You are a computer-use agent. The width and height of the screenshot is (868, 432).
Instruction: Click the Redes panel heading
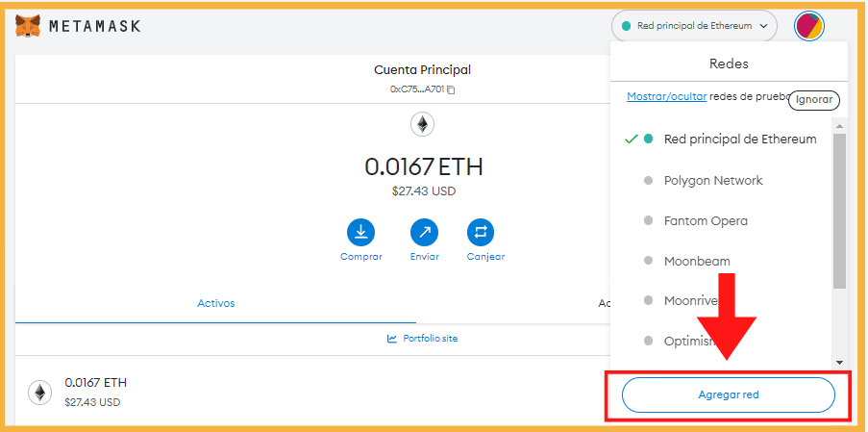click(x=729, y=64)
